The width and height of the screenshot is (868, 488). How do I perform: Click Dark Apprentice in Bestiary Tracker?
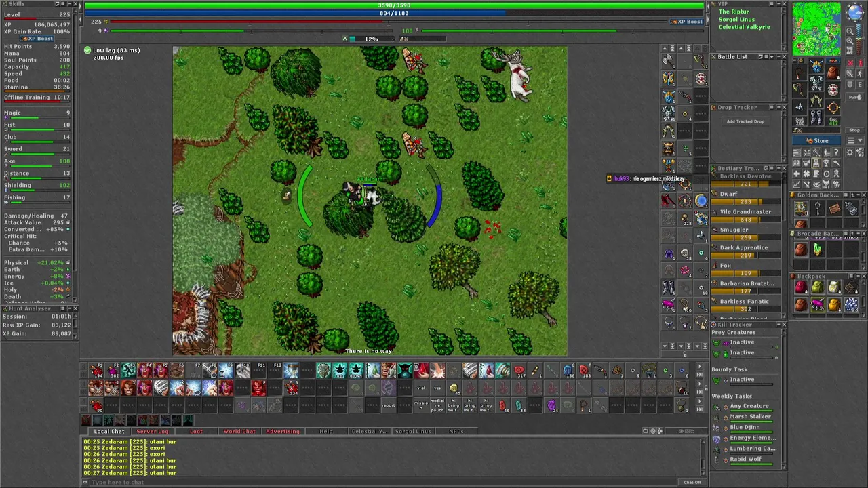point(746,251)
